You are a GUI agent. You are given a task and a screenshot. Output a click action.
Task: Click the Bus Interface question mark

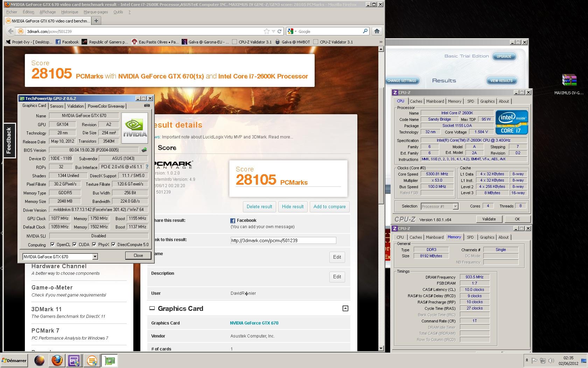tap(147, 167)
